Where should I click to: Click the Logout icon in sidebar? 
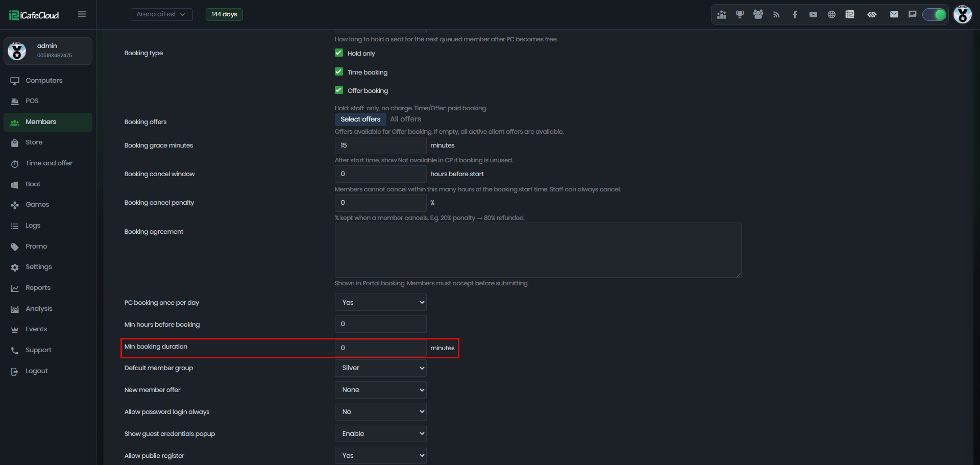[15, 371]
